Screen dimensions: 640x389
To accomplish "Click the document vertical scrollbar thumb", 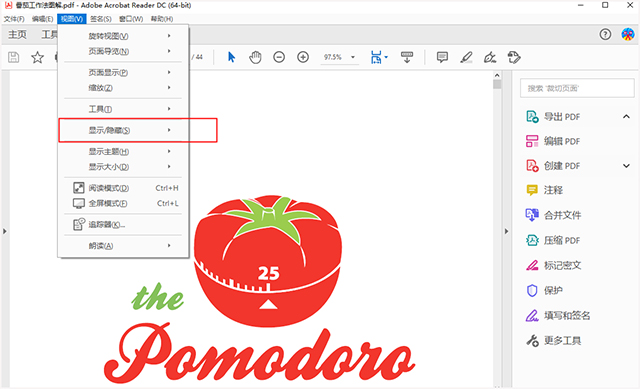I will point(497,84).
